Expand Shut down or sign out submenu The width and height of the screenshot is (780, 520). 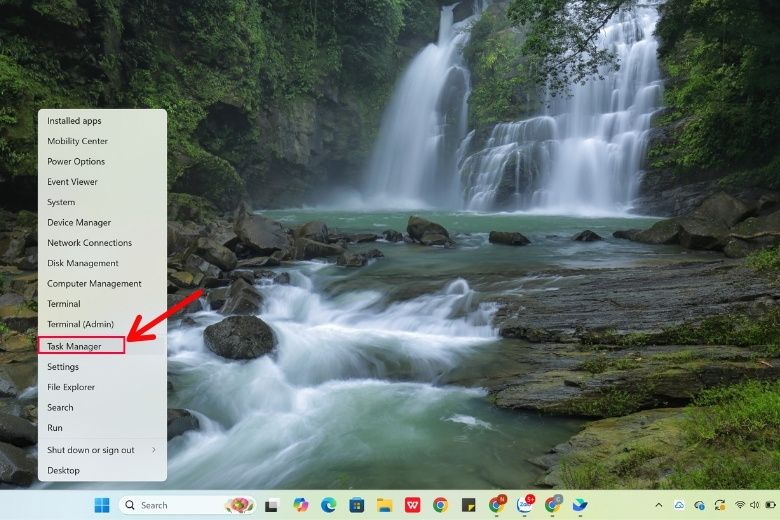tap(102, 450)
